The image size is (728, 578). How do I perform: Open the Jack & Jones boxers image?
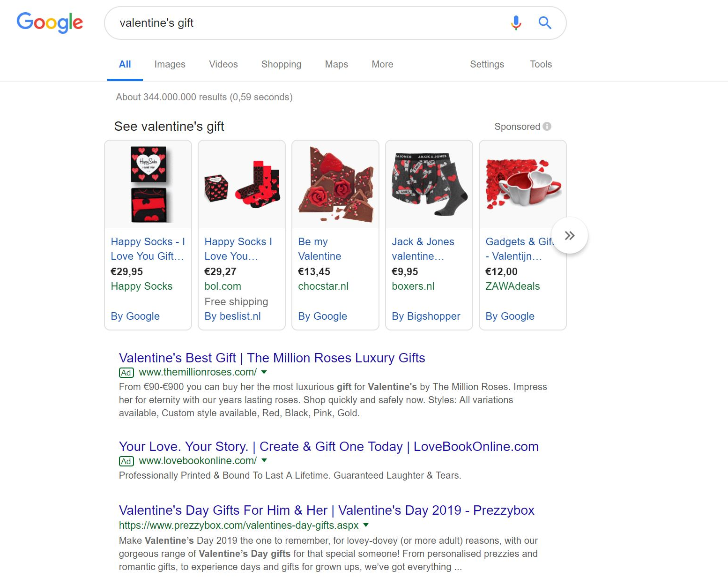tap(429, 184)
